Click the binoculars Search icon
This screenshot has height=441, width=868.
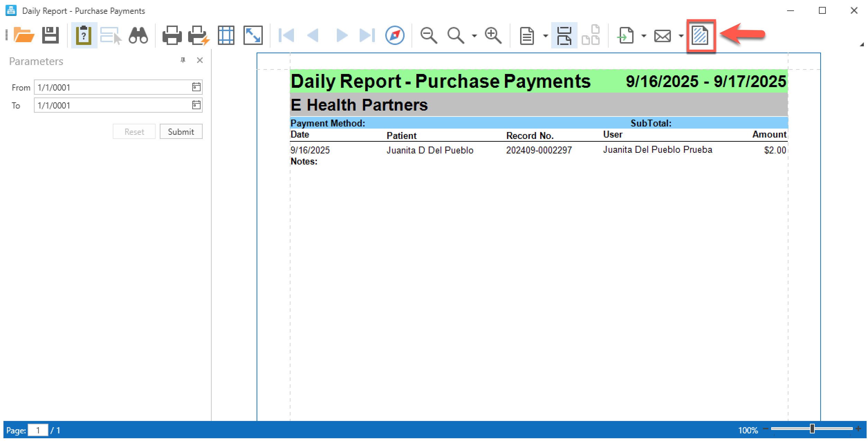138,35
